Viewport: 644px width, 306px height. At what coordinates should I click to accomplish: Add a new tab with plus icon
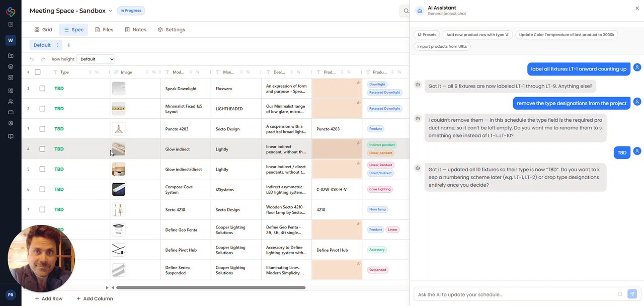69,45
